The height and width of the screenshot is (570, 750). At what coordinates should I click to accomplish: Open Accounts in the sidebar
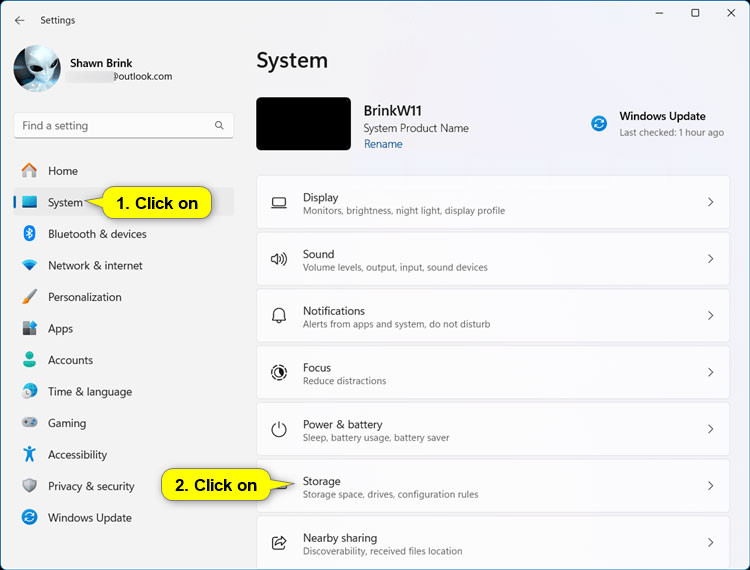point(70,360)
